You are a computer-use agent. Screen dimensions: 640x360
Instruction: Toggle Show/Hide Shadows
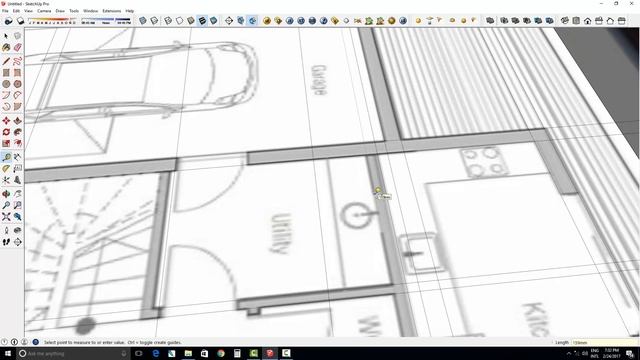[x=9, y=21]
